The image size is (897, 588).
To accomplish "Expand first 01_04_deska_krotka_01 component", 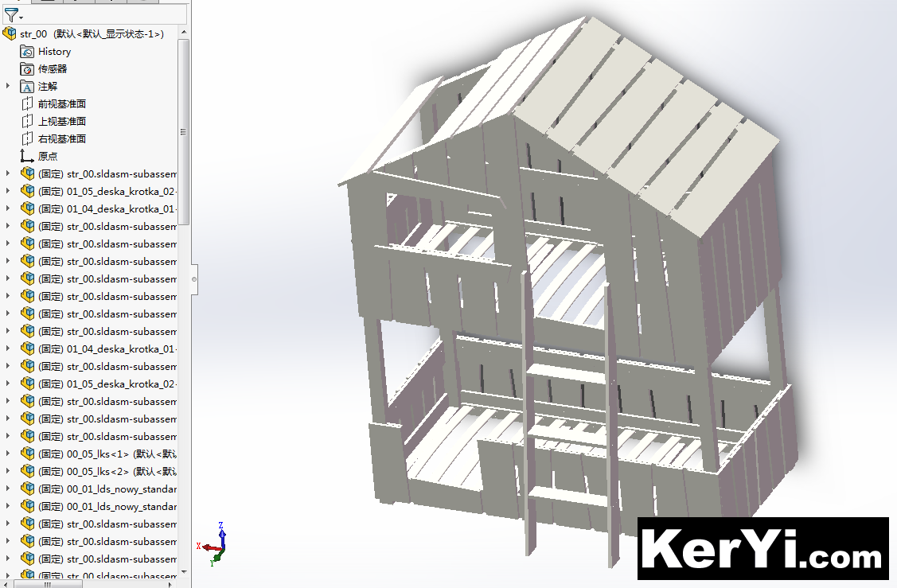I will point(8,208).
